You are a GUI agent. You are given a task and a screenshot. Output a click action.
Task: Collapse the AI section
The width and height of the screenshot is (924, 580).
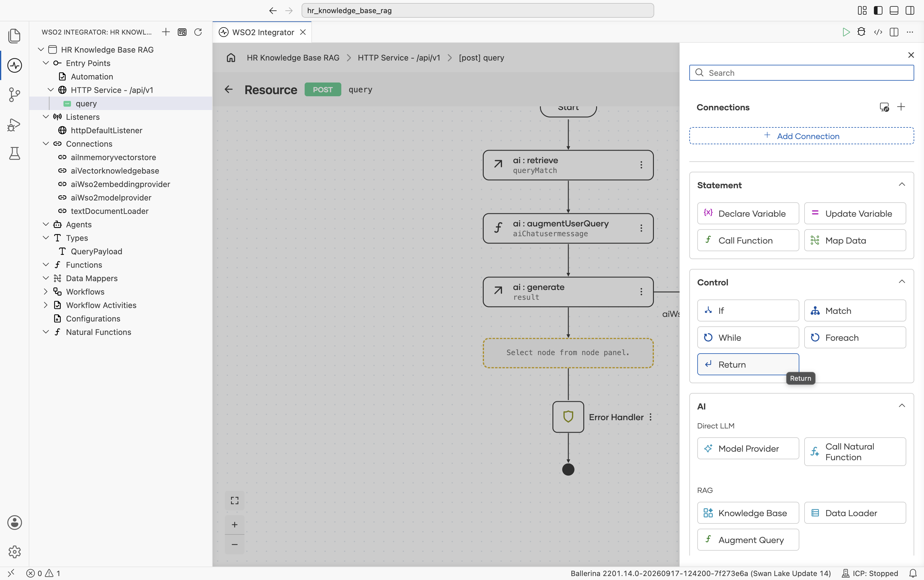pos(902,406)
